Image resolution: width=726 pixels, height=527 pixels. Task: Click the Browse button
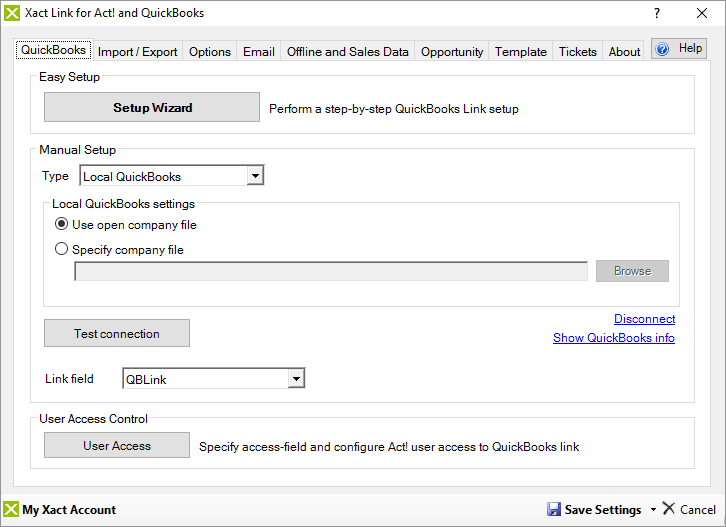click(632, 270)
